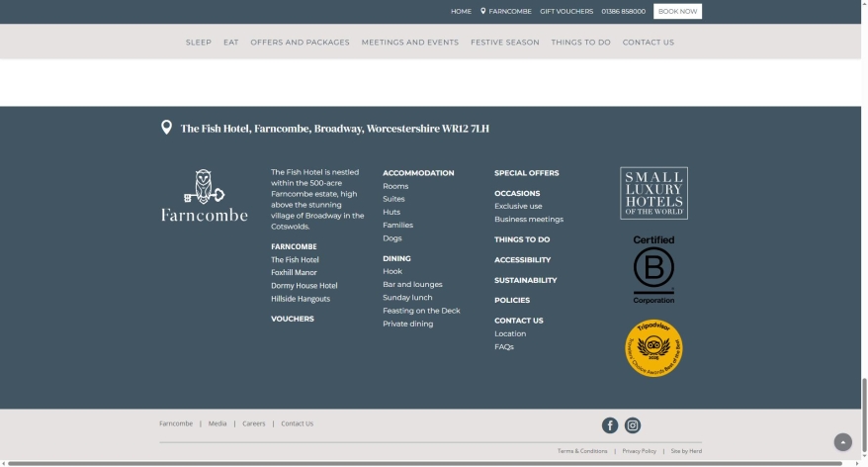Open Hook restaurant link
This screenshot has height=467, width=868.
point(391,271)
